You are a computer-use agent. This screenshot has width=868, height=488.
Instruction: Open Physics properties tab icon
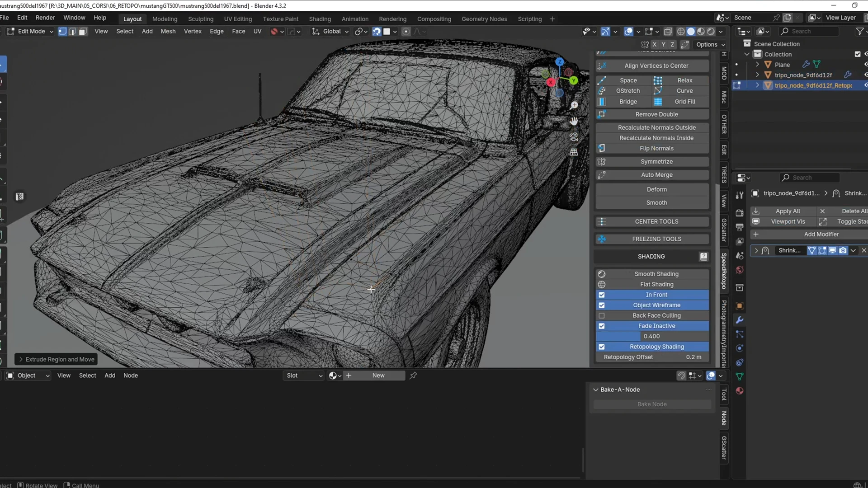tap(740, 348)
